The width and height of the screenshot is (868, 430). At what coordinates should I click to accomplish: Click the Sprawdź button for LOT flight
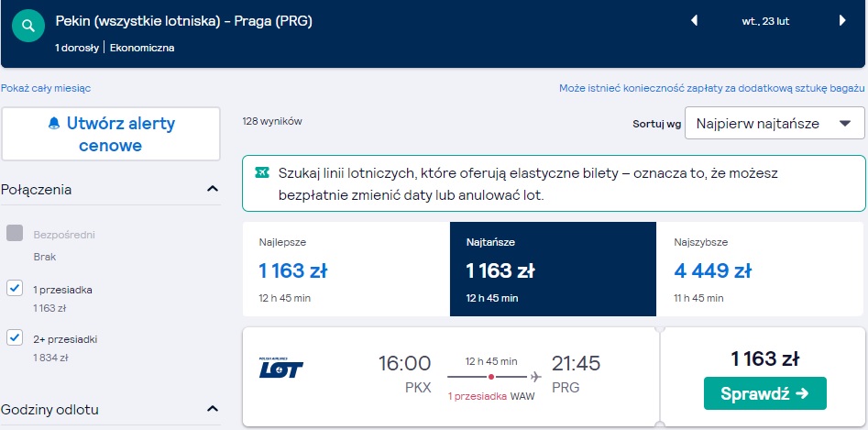coord(765,393)
